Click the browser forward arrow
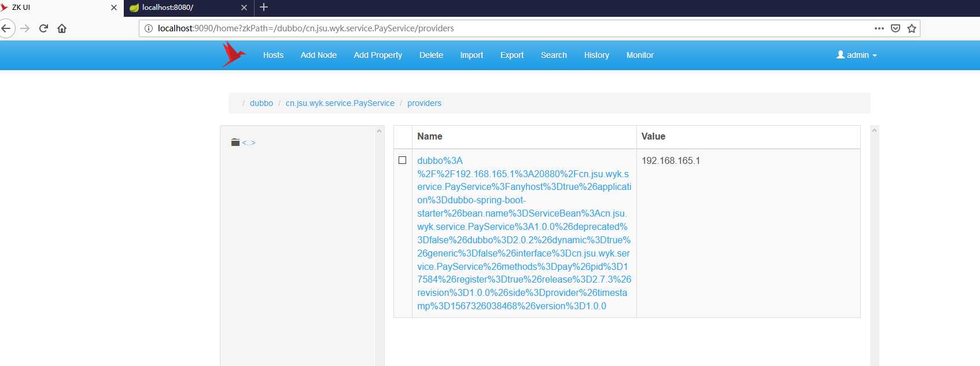The image size is (980, 366). pyautogui.click(x=25, y=28)
